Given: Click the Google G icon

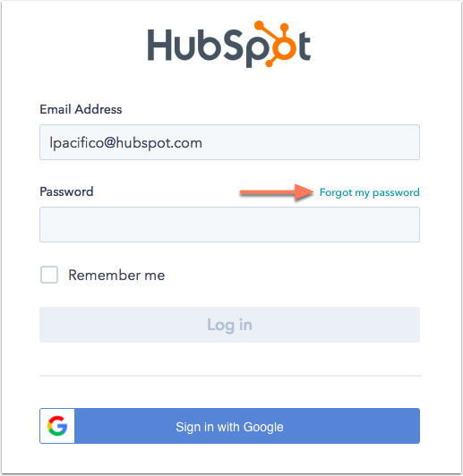Looking at the screenshot, I should [x=57, y=426].
